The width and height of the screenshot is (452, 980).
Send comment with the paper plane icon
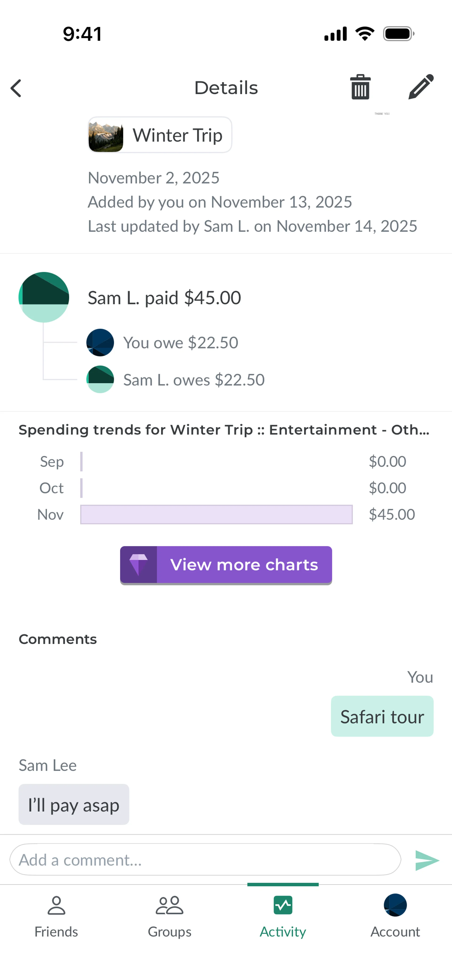pos(427,860)
